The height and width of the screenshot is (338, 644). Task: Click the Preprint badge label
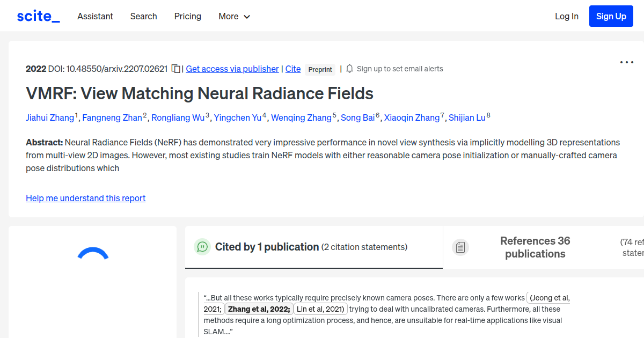click(320, 69)
